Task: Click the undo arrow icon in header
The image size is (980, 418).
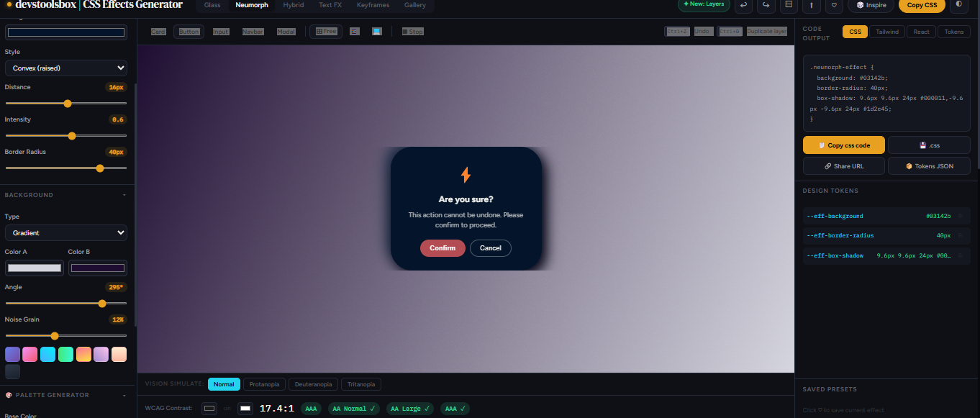Action: pos(743,5)
